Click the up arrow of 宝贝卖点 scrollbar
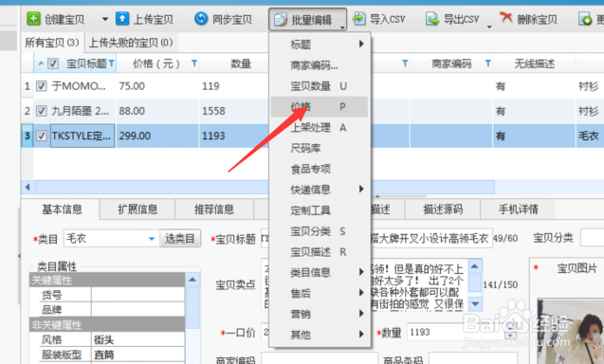604x364 pixels. pos(475,266)
